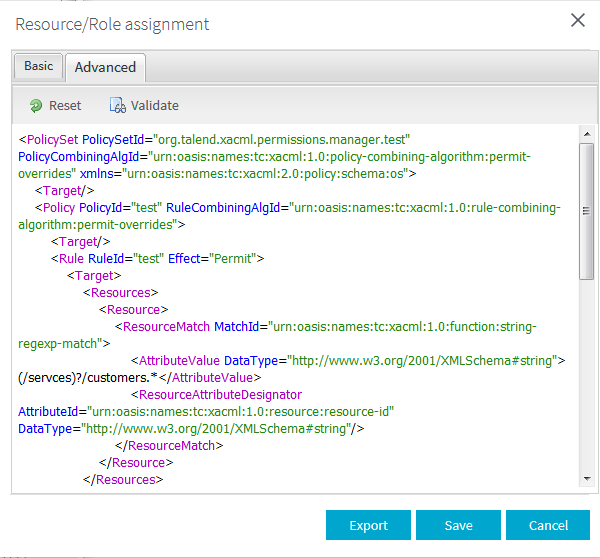
Task: Click the scrollbar down arrow
Action: 587,479
